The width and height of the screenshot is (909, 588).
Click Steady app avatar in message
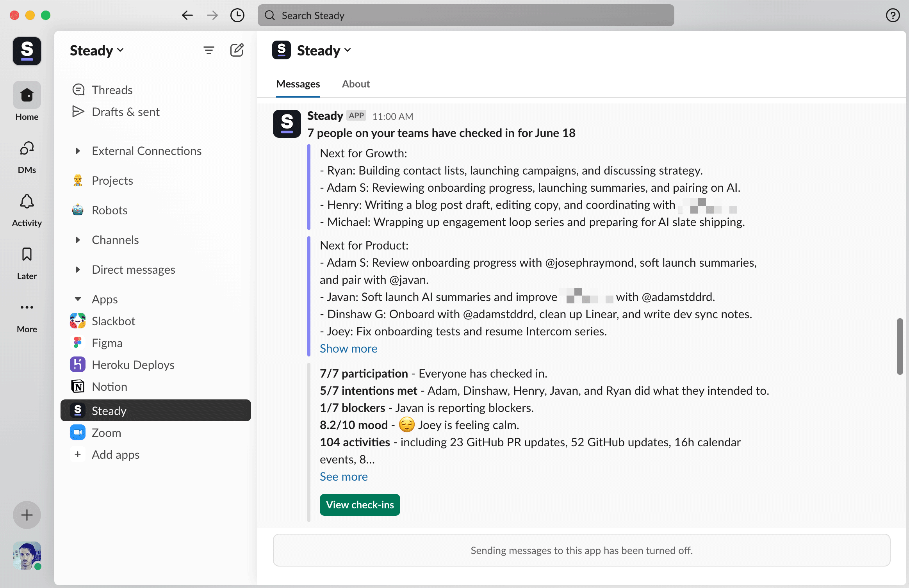287,124
